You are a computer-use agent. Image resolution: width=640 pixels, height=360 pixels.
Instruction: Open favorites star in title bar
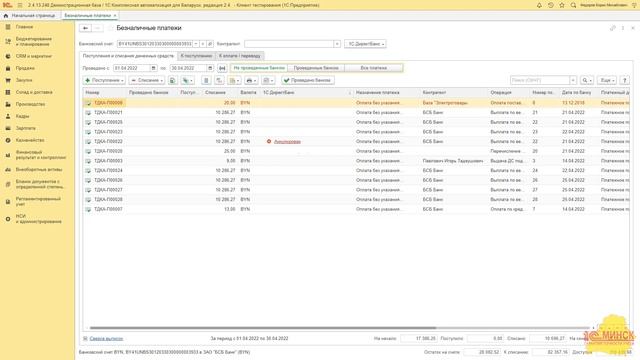click(562, 5)
